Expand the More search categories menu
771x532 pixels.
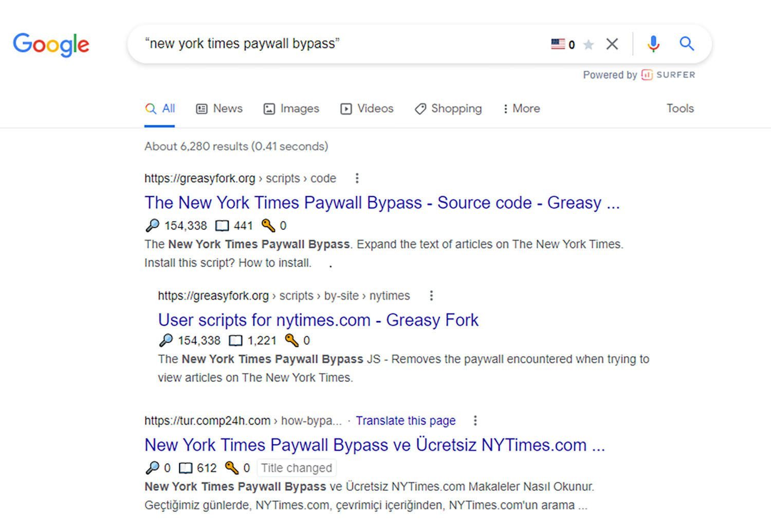pyautogui.click(x=521, y=108)
